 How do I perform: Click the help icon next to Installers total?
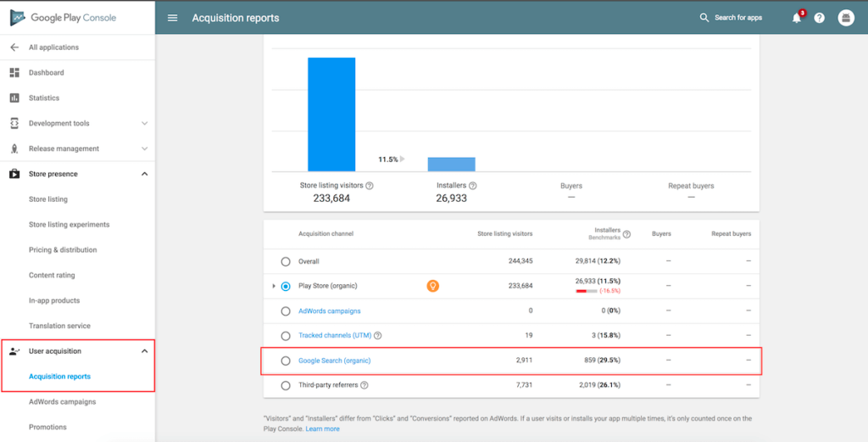[473, 186]
